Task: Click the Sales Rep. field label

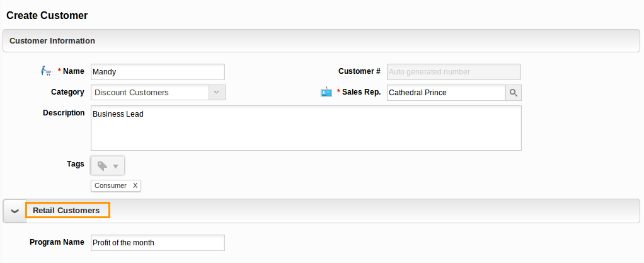Action: [x=361, y=92]
